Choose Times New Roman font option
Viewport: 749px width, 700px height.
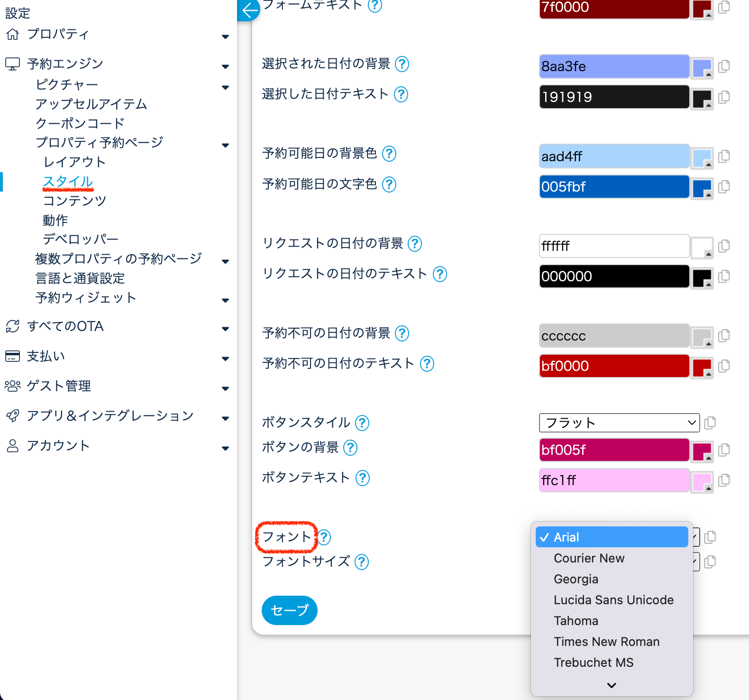click(x=606, y=642)
